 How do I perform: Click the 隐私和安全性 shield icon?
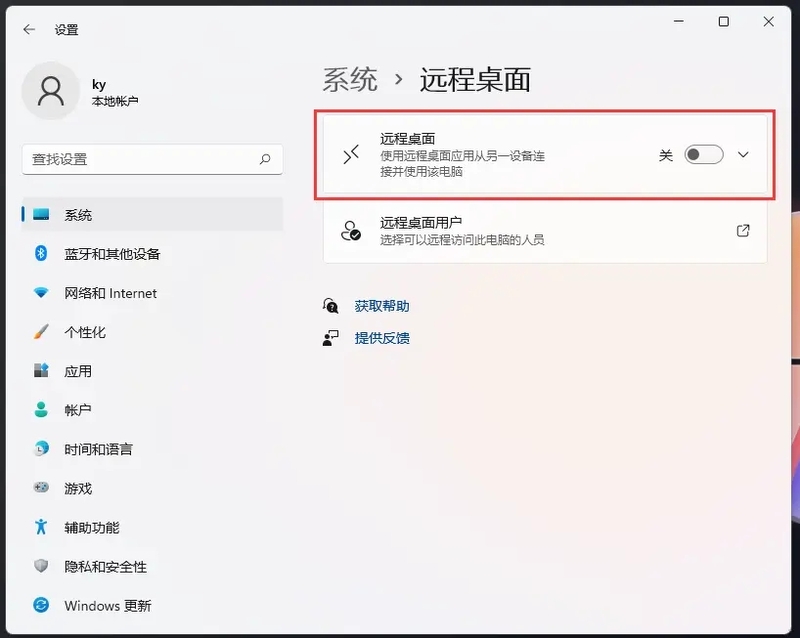[42, 566]
